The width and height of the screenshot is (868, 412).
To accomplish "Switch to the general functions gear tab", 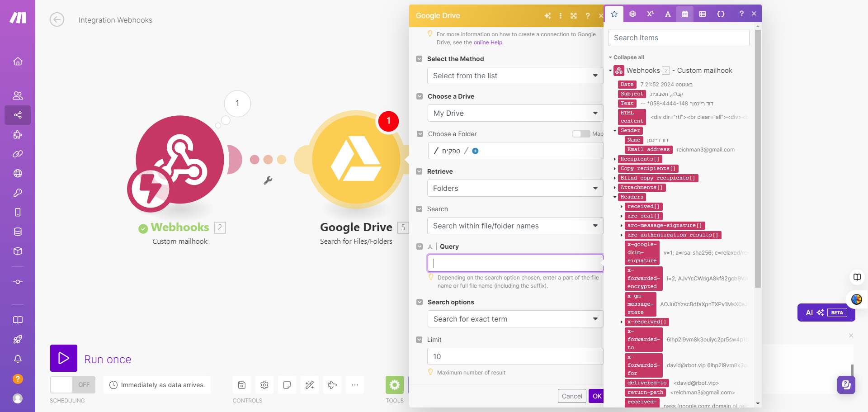I will [632, 14].
